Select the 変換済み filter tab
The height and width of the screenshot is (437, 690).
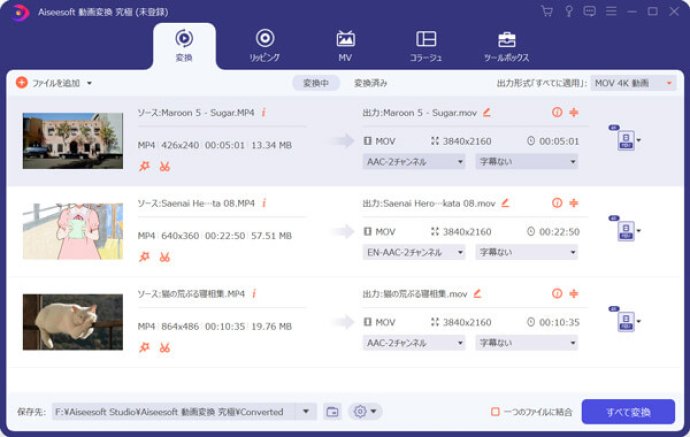pyautogui.click(x=371, y=83)
